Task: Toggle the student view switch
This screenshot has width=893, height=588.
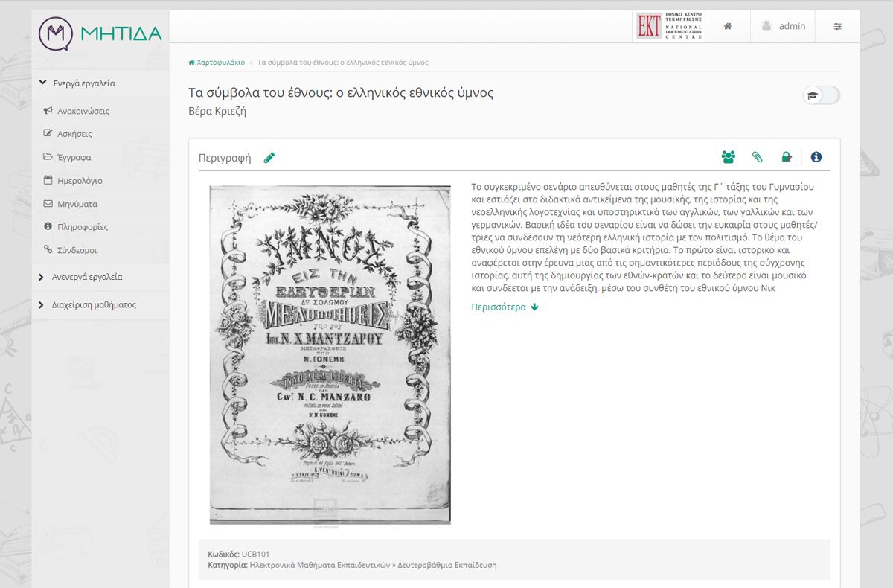Action: [x=822, y=95]
